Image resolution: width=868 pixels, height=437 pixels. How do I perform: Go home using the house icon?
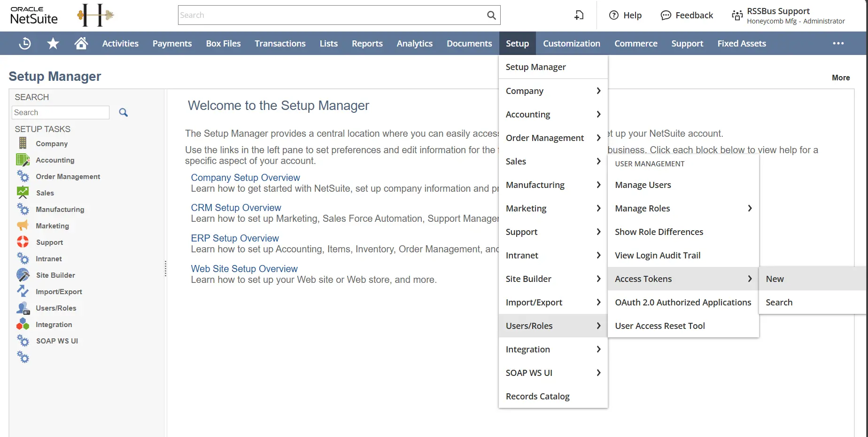[81, 43]
